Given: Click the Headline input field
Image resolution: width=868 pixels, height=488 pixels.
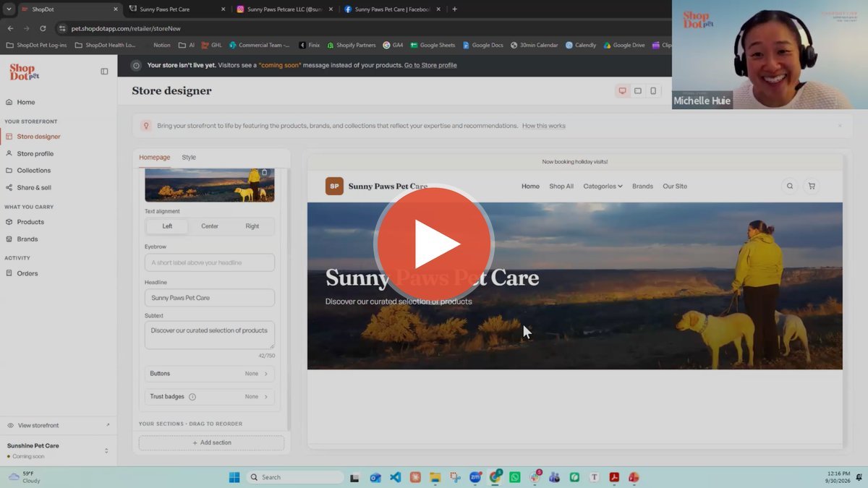Looking at the screenshot, I should 210,298.
